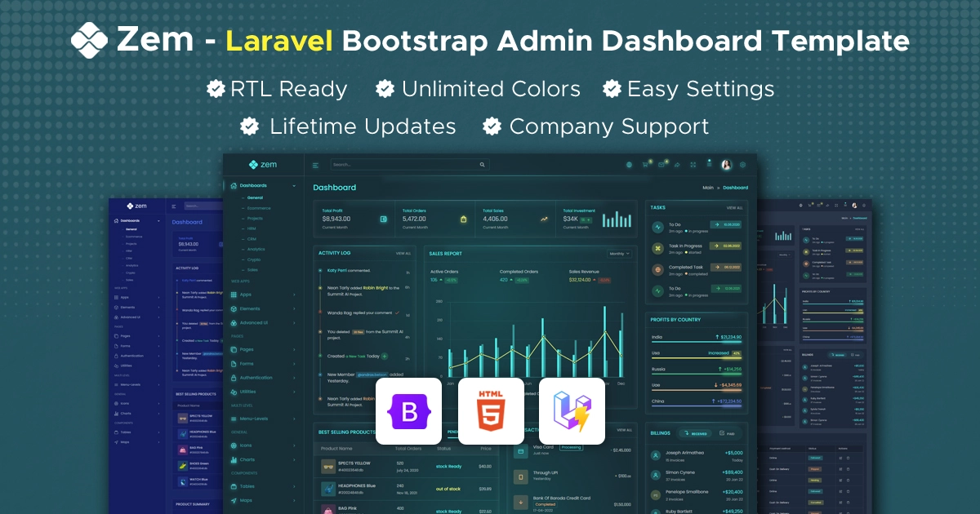Click the green date button of the first To Do task

tap(725, 224)
